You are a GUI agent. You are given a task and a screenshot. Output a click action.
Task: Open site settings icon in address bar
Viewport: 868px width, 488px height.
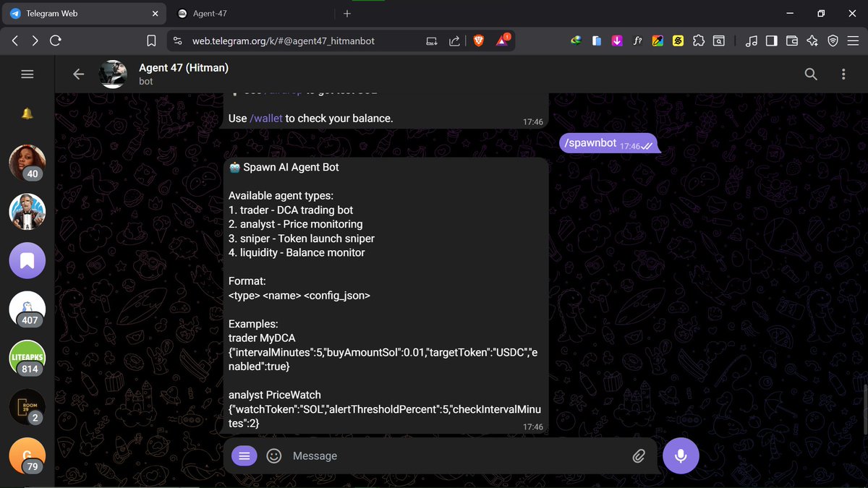click(x=178, y=41)
